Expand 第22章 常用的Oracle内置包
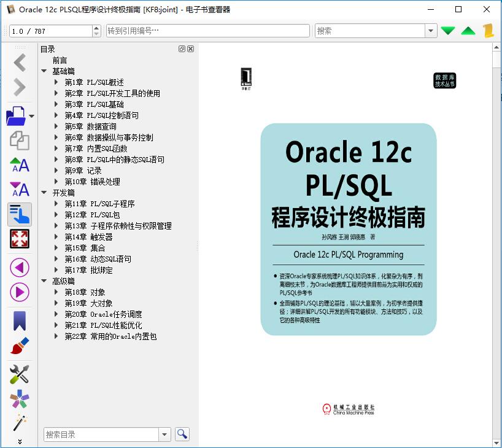502x448 pixels. [x=56, y=336]
